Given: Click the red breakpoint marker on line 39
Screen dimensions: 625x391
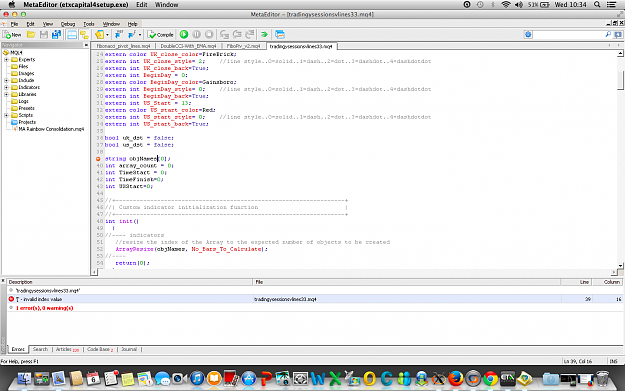Looking at the screenshot, I should (98, 159).
